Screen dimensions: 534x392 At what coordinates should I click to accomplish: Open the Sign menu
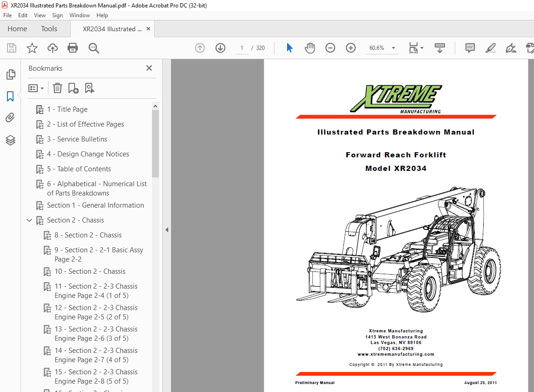click(58, 15)
